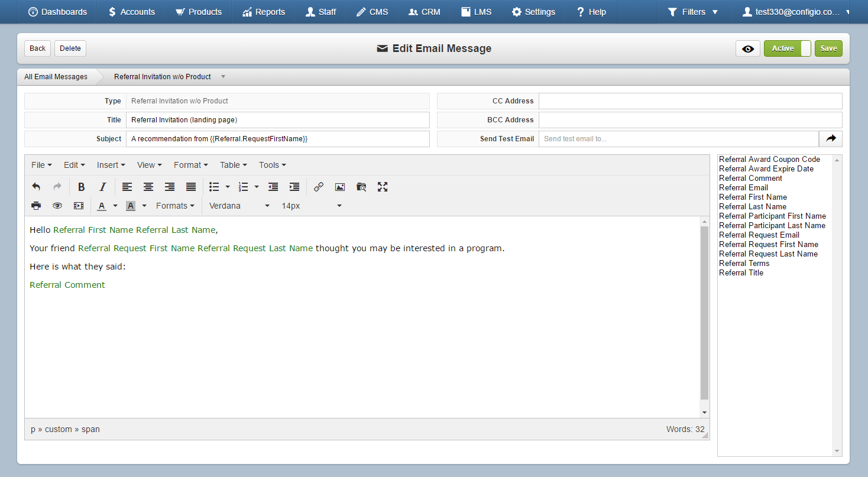
Task: Open the Format menu
Action: 190,165
